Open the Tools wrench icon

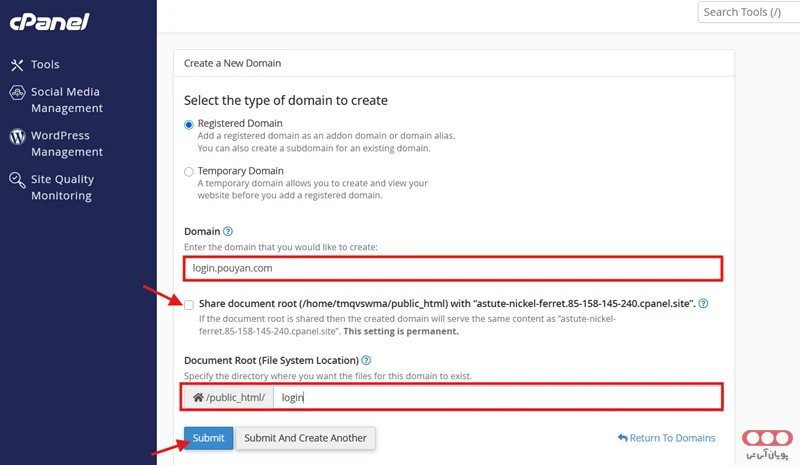pyautogui.click(x=17, y=65)
